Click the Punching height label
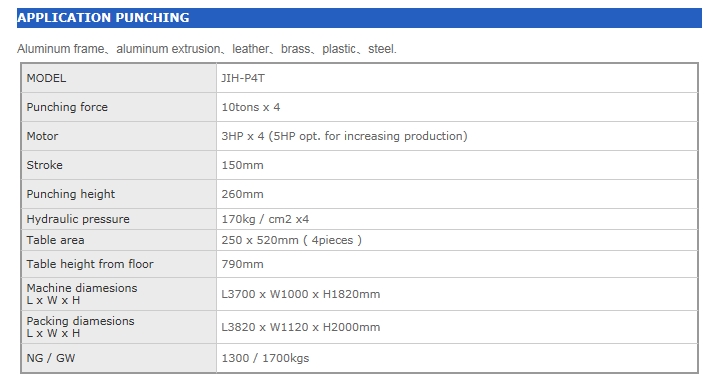The height and width of the screenshot is (381, 724). click(71, 194)
